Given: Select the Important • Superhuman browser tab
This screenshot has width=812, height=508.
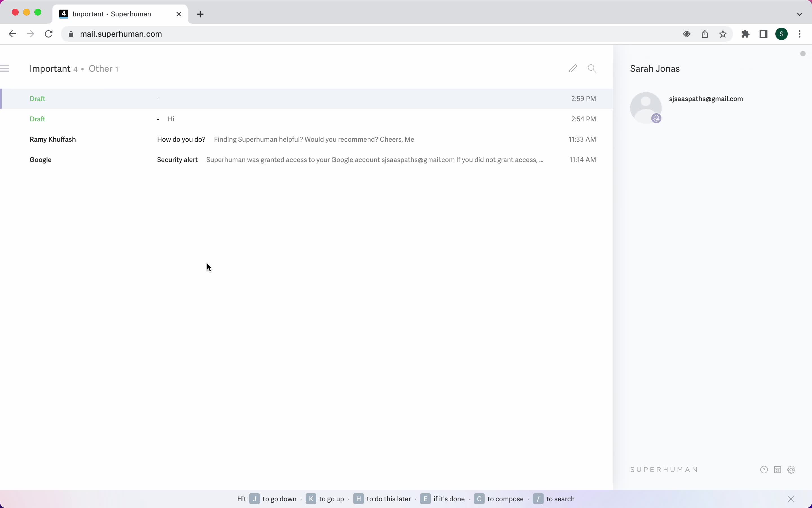Looking at the screenshot, I should pos(120,14).
